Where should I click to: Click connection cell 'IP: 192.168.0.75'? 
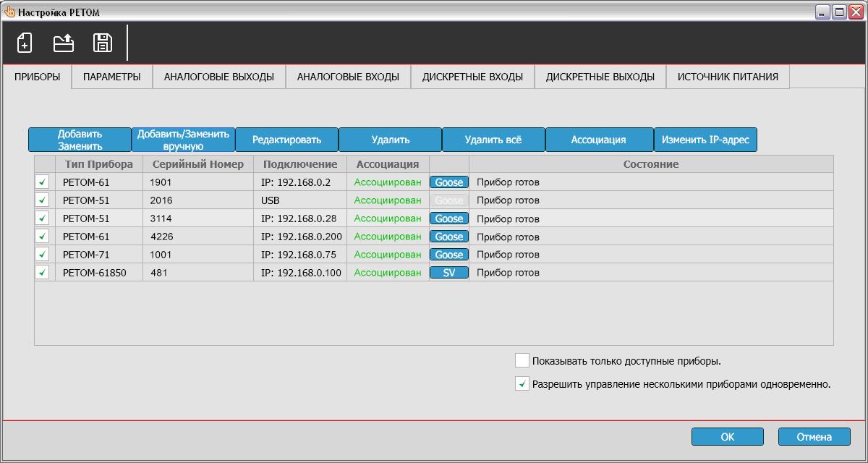pos(300,255)
